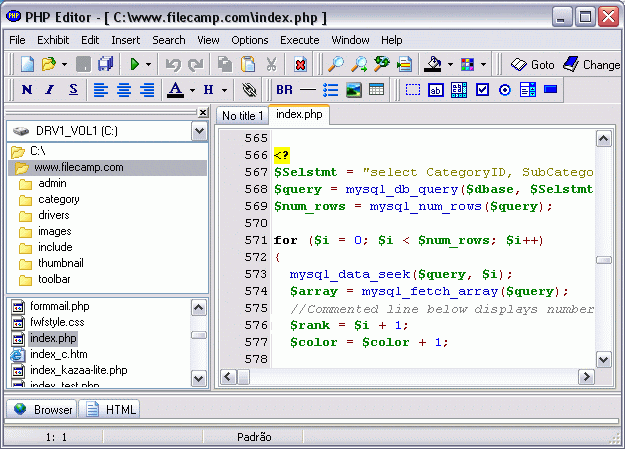625x449 pixels.
Task: Open the Execute menu
Action: tap(300, 40)
